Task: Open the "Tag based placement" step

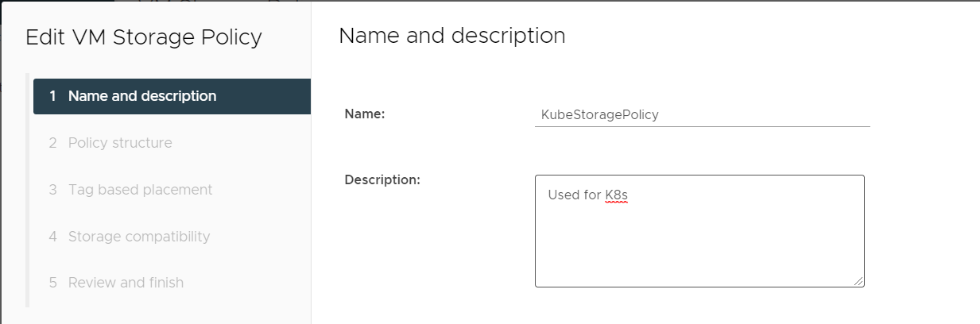Action: [140, 190]
